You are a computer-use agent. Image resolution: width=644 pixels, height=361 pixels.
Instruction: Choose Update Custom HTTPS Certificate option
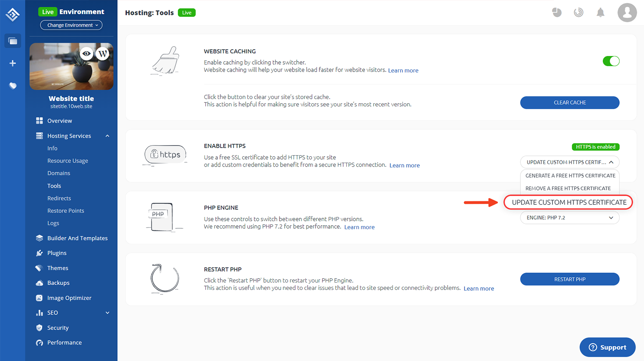click(x=568, y=202)
